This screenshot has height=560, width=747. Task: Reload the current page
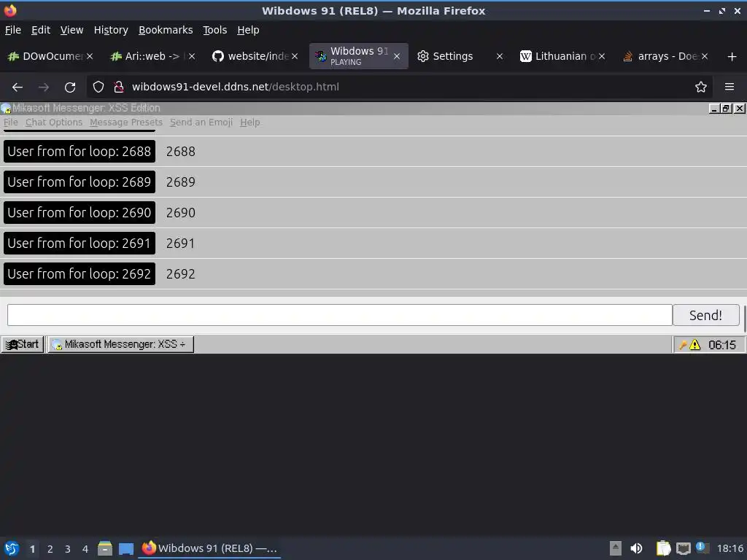coord(70,87)
